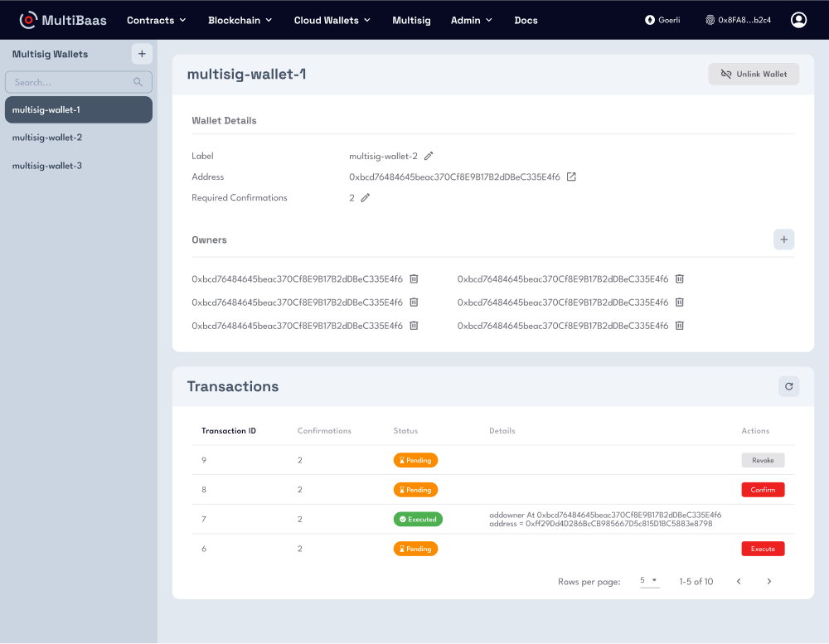Open the Cloud Wallets dropdown

(x=332, y=20)
